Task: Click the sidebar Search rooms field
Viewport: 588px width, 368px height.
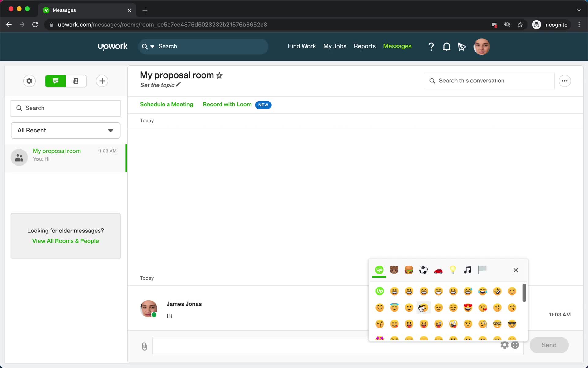Action: pos(66,108)
